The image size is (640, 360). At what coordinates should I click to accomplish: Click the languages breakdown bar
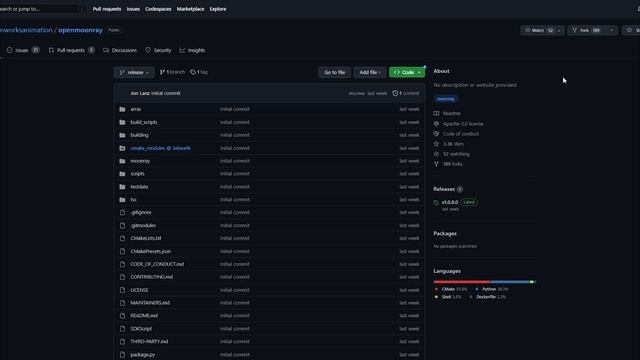(484, 282)
